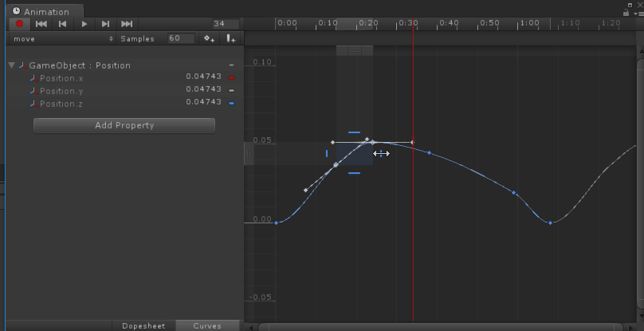Jump to the last keyframe

point(127,24)
